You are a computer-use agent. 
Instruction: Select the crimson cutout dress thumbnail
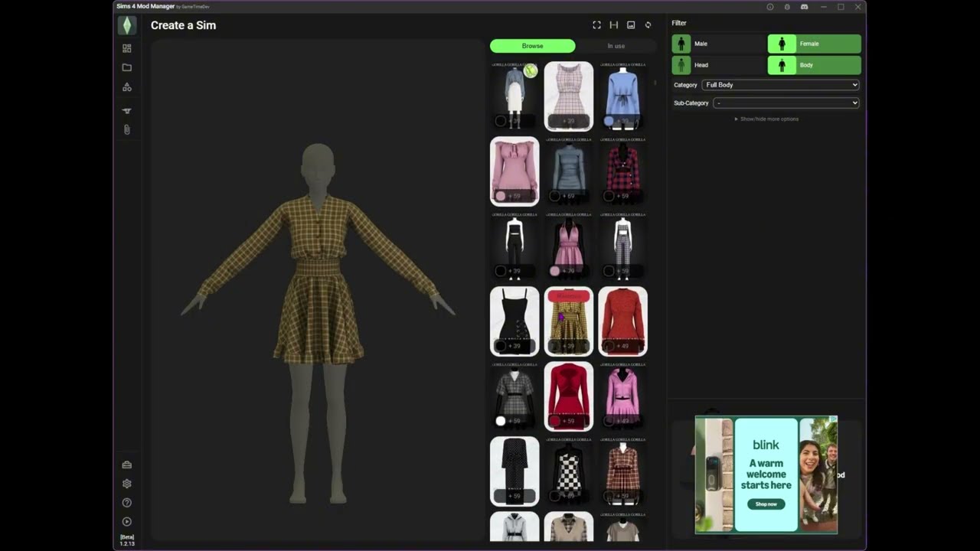coord(569,396)
